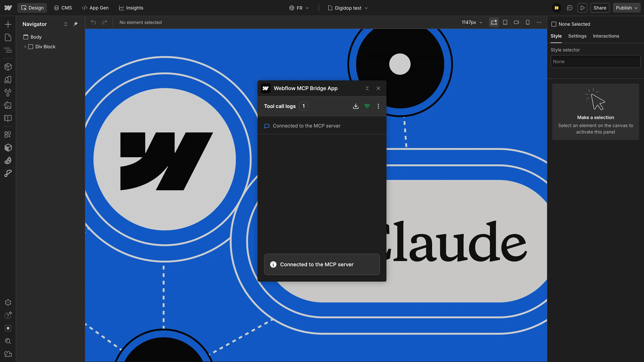Close the Webflow MCP Bridge App
644x362 pixels.
click(378, 88)
